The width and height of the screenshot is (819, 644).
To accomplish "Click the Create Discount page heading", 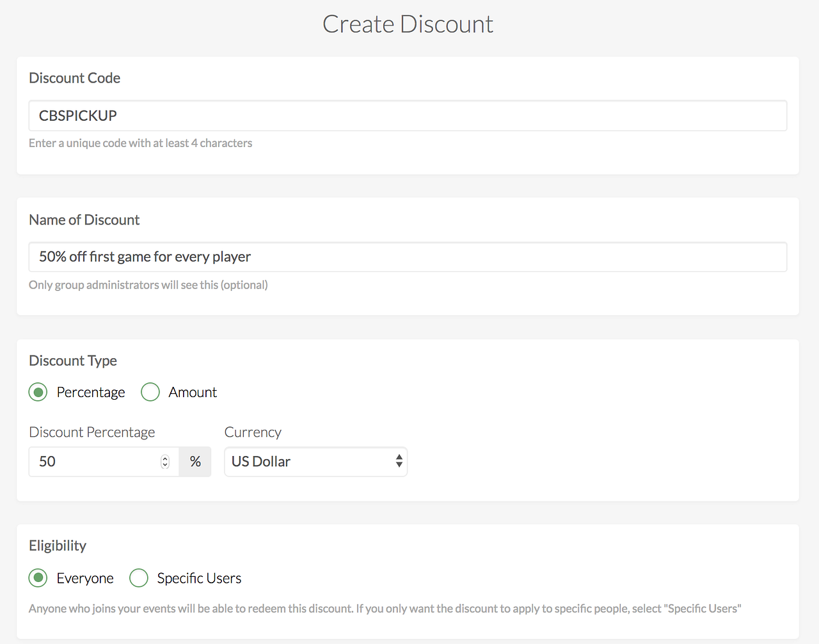I will [408, 24].
